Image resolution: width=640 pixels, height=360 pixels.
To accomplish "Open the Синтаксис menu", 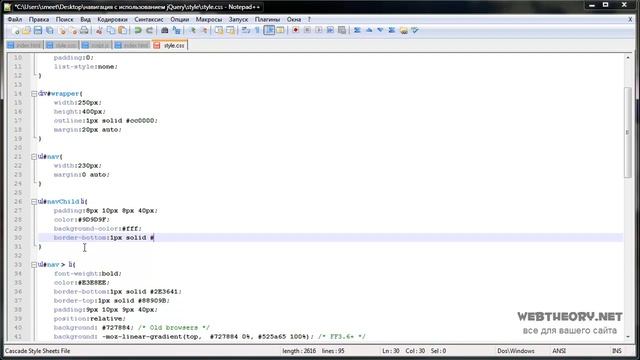I will pyautogui.click(x=149, y=19).
